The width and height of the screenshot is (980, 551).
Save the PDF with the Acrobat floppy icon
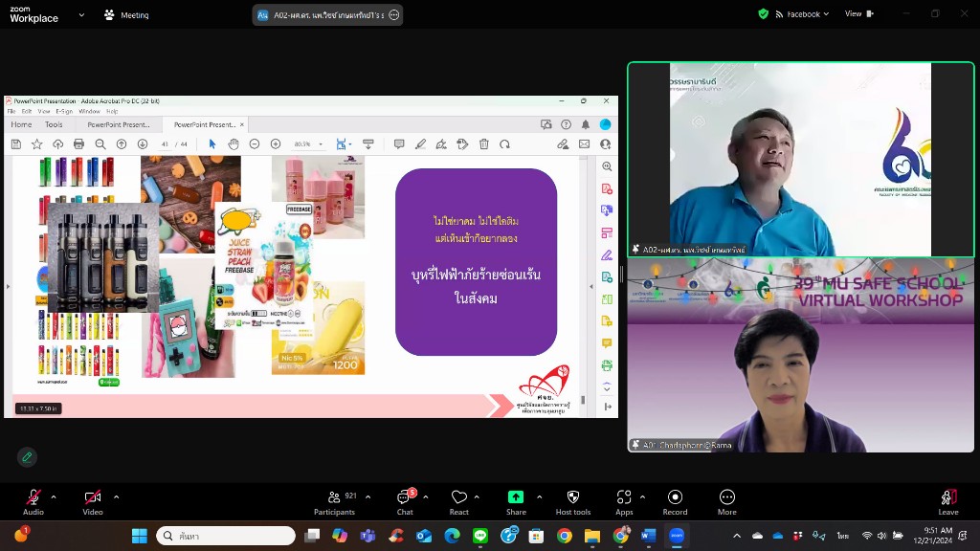click(16, 144)
